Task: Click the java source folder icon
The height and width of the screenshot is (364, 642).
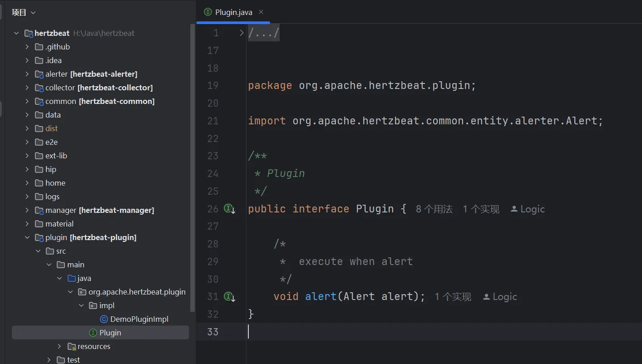Action: pos(71,278)
